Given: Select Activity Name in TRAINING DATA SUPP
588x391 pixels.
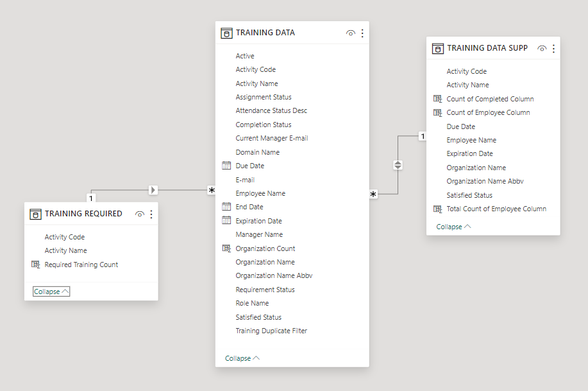Looking at the screenshot, I should pos(467,85).
